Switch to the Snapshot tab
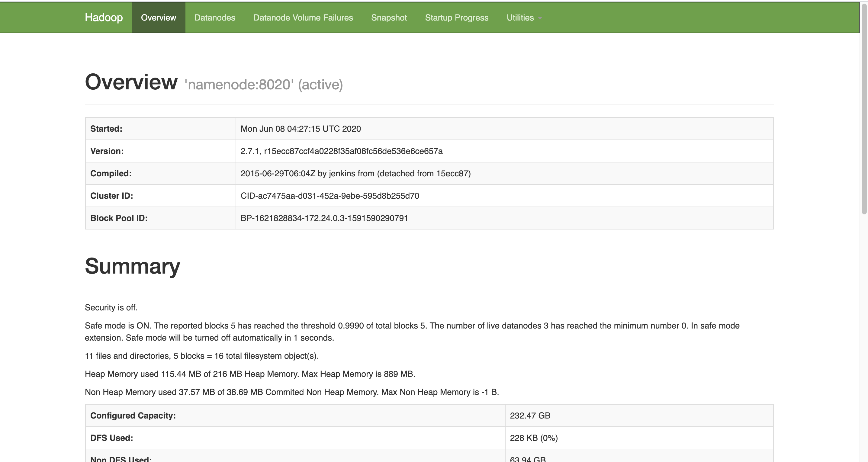The image size is (868, 462). coord(389,18)
